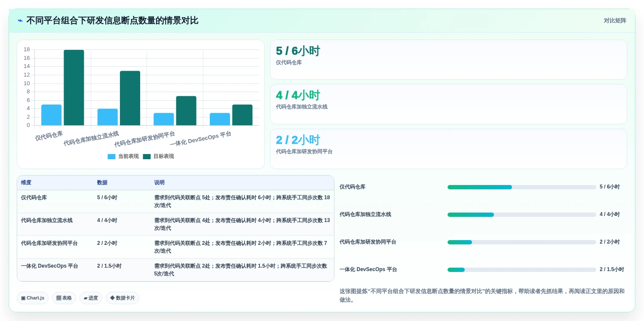Screen dimensions: 644x321
Task: Click the 表格 tag chip
Action: (64, 298)
